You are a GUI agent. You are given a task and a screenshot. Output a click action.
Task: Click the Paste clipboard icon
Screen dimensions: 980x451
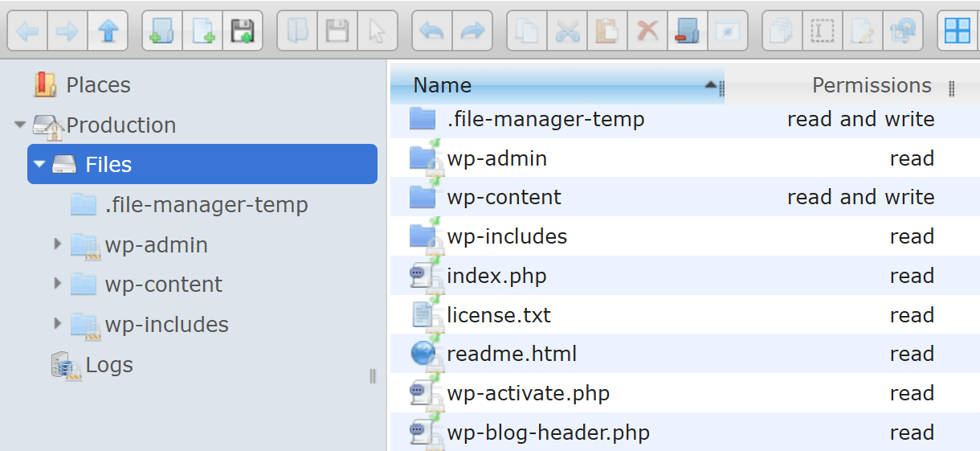tap(607, 31)
